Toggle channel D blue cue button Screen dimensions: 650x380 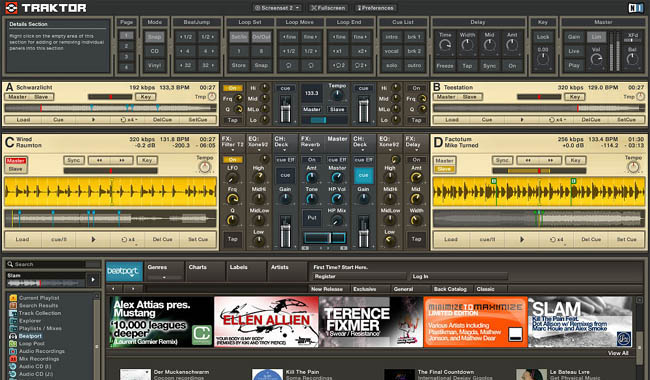364,175
